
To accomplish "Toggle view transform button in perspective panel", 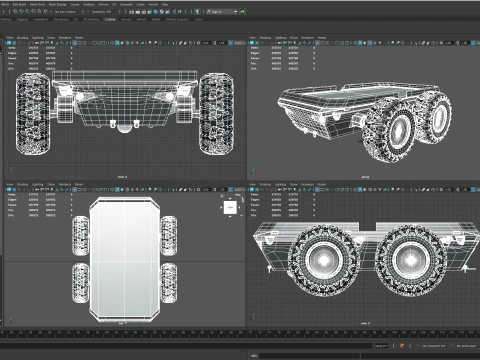I will pyautogui.click(x=473, y=43).
